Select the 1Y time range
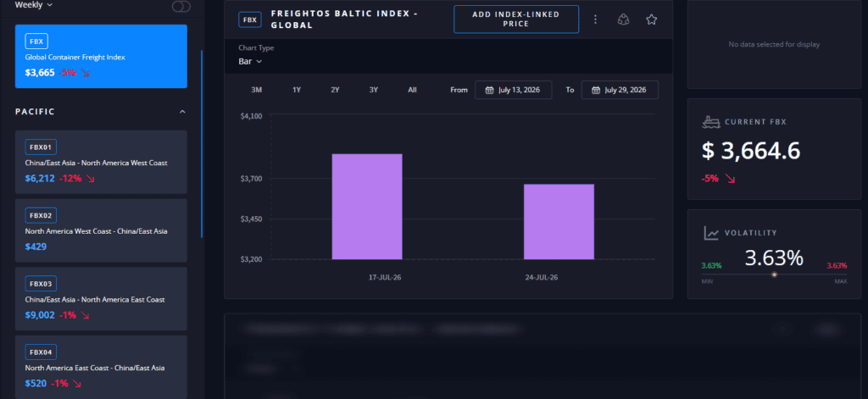Screen dimensions: 868x399 (297, 90)
